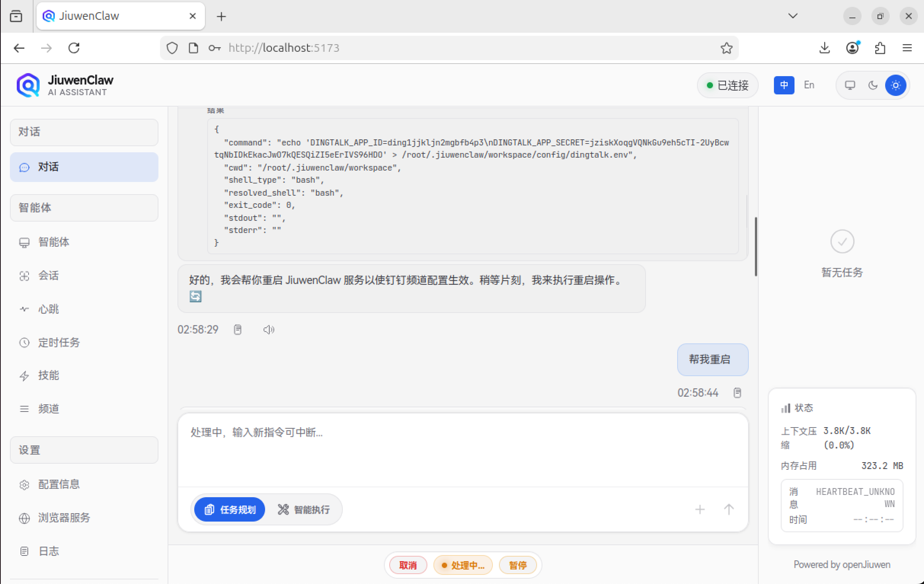
Task: Pause processing with 暂停 button
Action: pos(518,565)
